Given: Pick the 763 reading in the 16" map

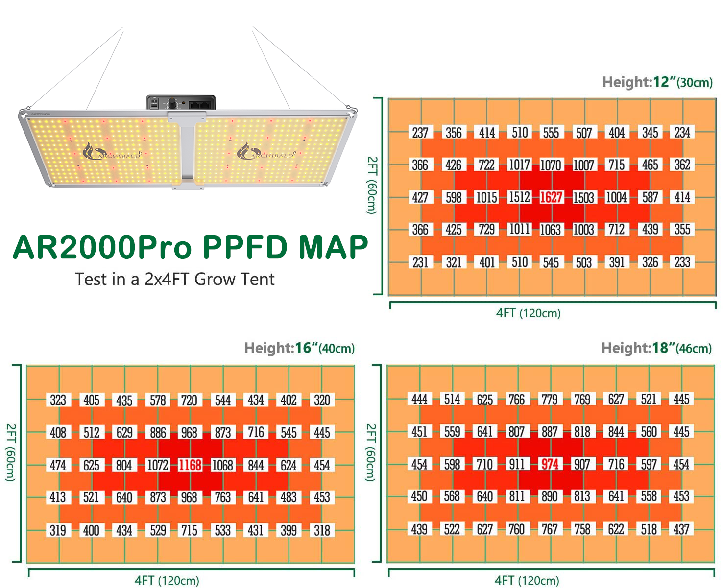Looking at the screenshot, I should tap(222, 497).
